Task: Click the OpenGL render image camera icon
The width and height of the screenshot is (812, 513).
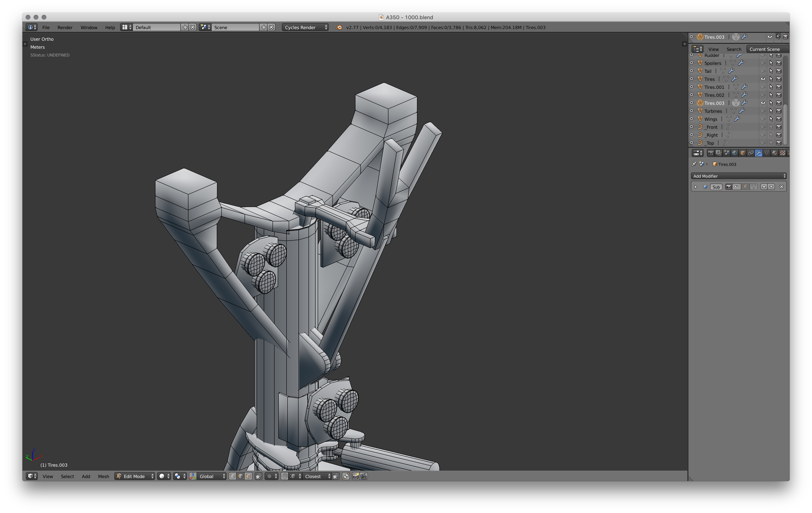Action: click(355, 476)
